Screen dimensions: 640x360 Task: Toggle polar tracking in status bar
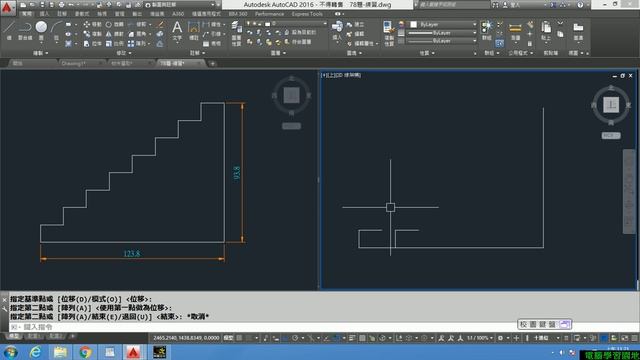point(295,338)
